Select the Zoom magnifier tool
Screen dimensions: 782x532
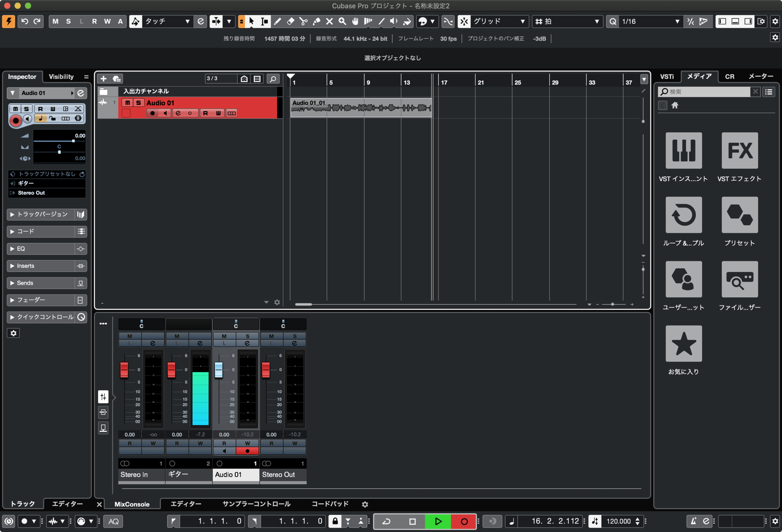(x=342, y=21)
